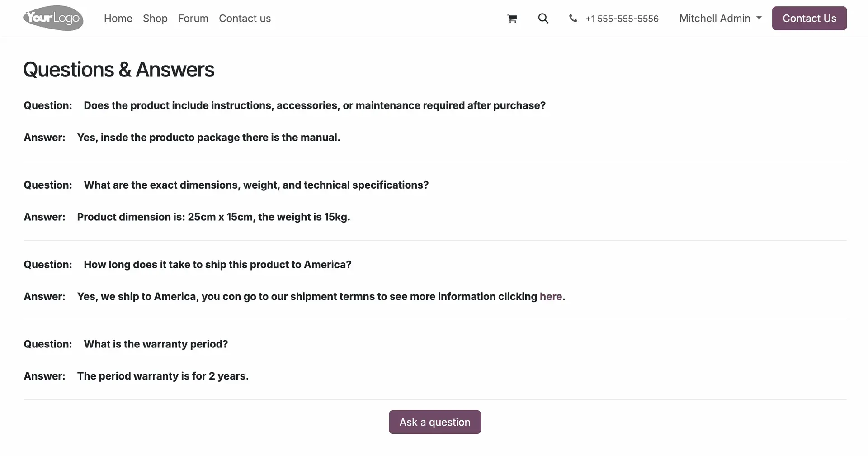Follow the "here" shipment terms link
The width and height of the screenshot is (868, 456).
(x=551, y=296)
